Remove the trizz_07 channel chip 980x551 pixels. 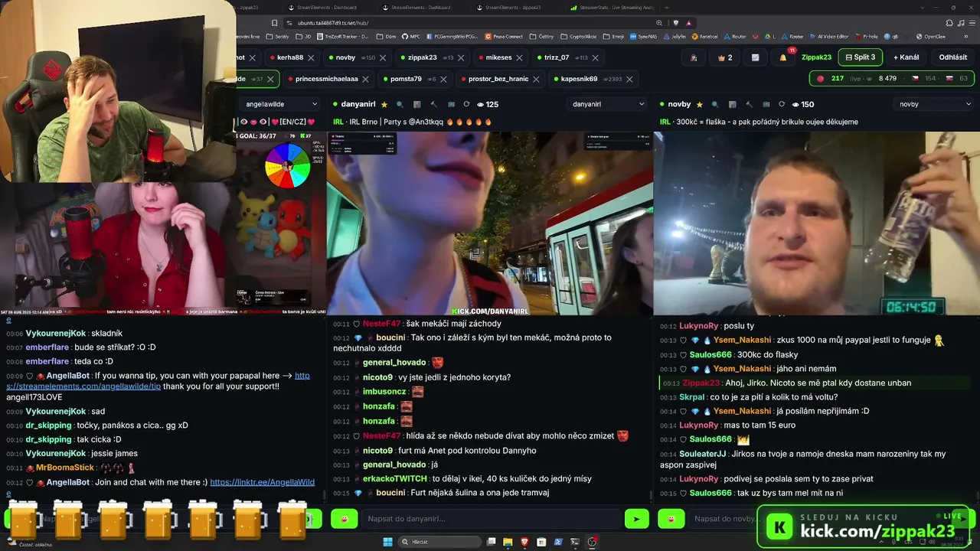[595, 57]
